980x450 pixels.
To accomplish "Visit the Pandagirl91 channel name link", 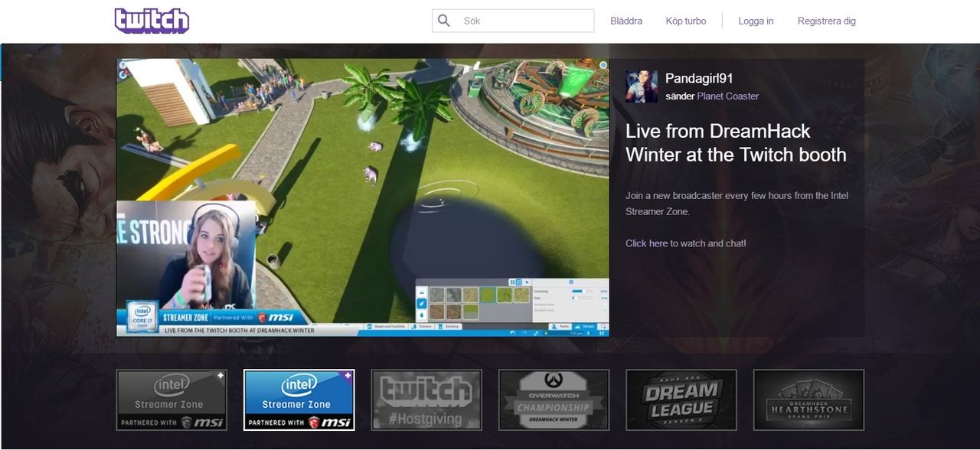I will click(x=699, y=78).
